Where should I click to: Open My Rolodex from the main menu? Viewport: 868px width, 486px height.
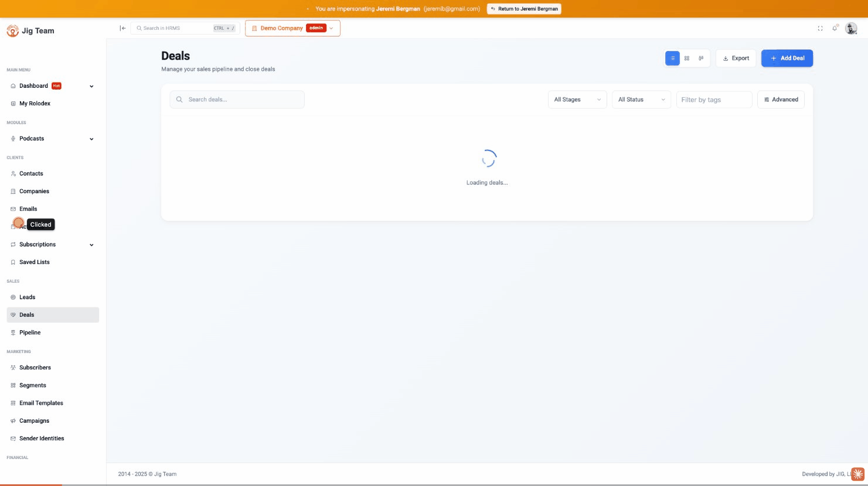pyautogui.click(x=35, y=103)
